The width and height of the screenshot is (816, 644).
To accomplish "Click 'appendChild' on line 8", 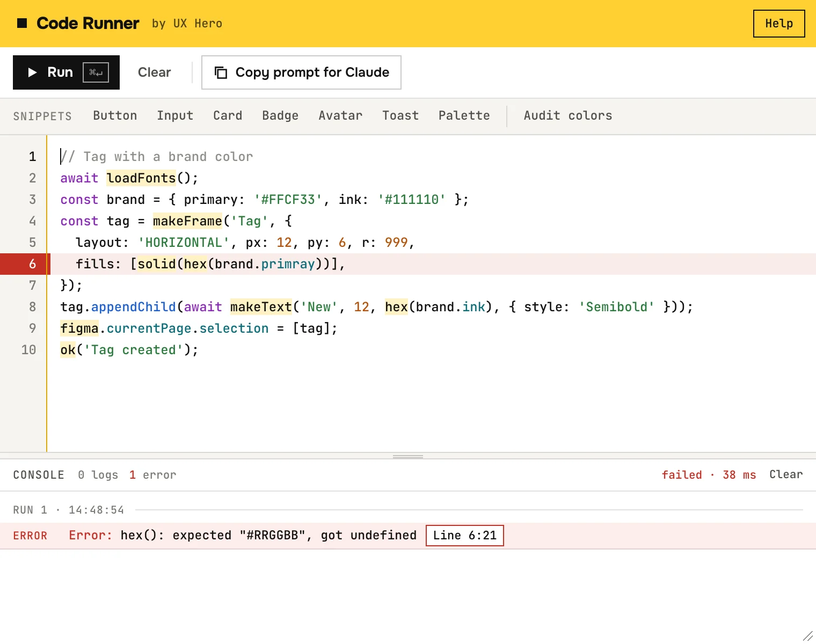I will (x=133, y=307).
